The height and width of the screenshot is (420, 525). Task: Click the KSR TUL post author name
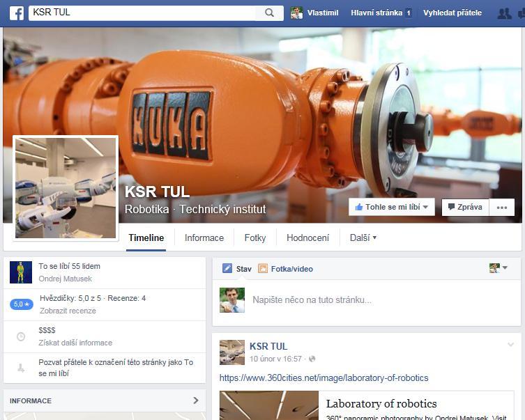click(x=268, y=346)
